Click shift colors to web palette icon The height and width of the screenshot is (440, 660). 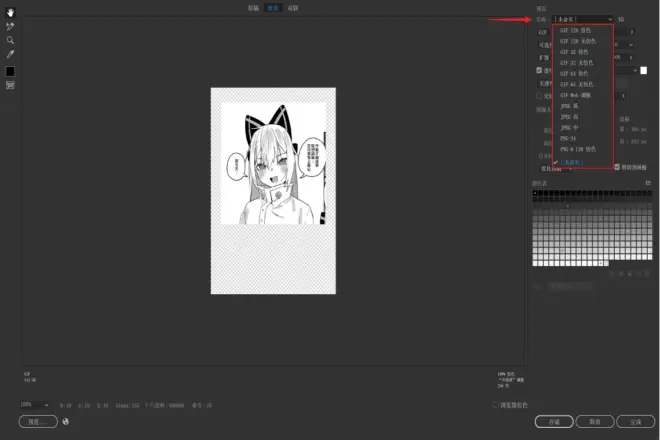[621, 274]
